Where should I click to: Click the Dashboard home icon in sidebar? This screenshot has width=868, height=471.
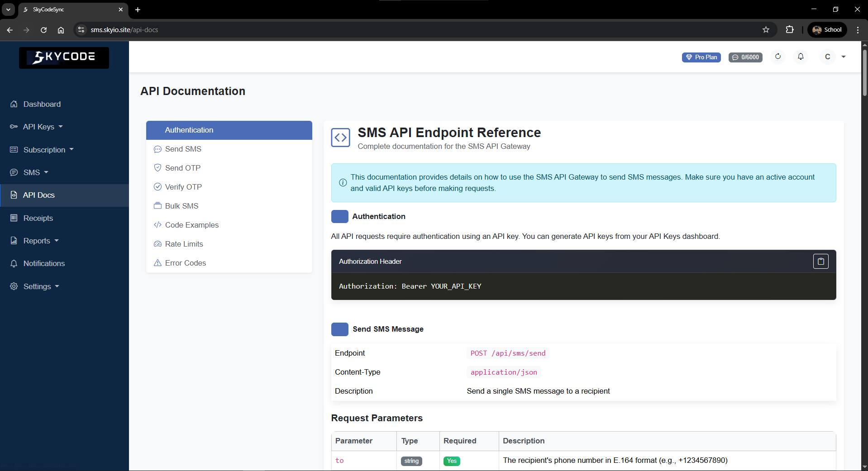pyautogui.click(x=14, y=104)
